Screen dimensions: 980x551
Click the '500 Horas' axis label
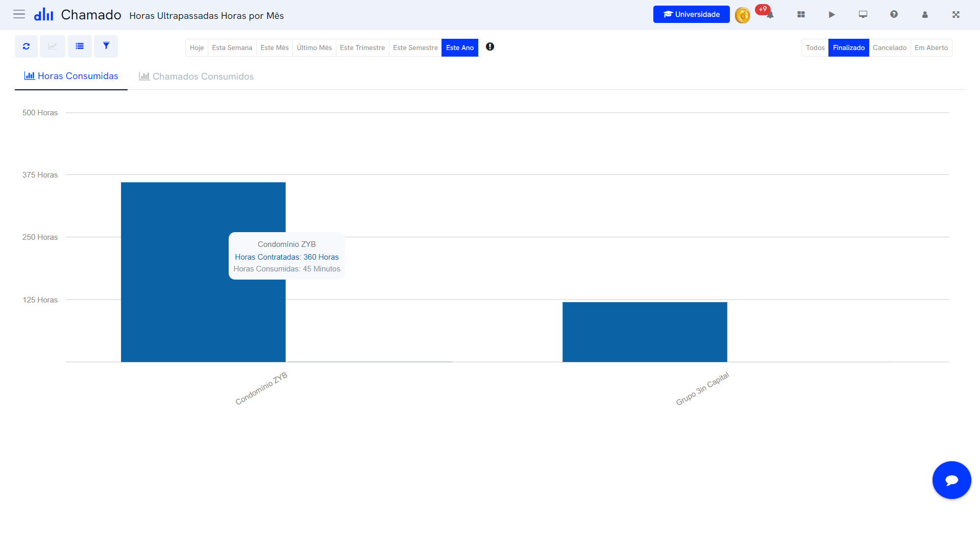click(x=40, y=113)
